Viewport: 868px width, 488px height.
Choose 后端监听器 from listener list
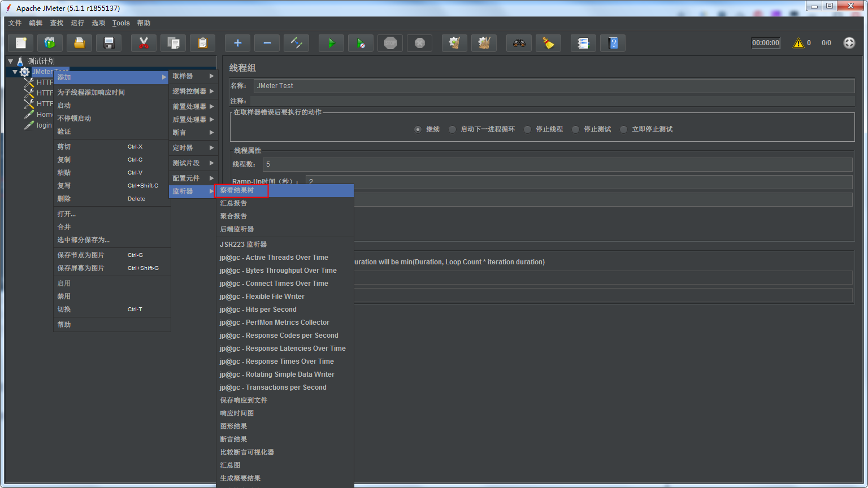point(285,229)
